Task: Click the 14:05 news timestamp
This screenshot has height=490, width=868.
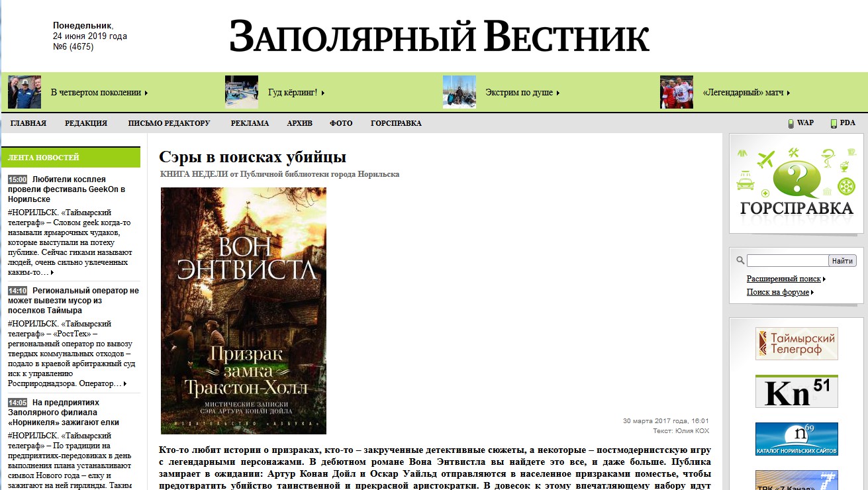Action: click(17, 403)
